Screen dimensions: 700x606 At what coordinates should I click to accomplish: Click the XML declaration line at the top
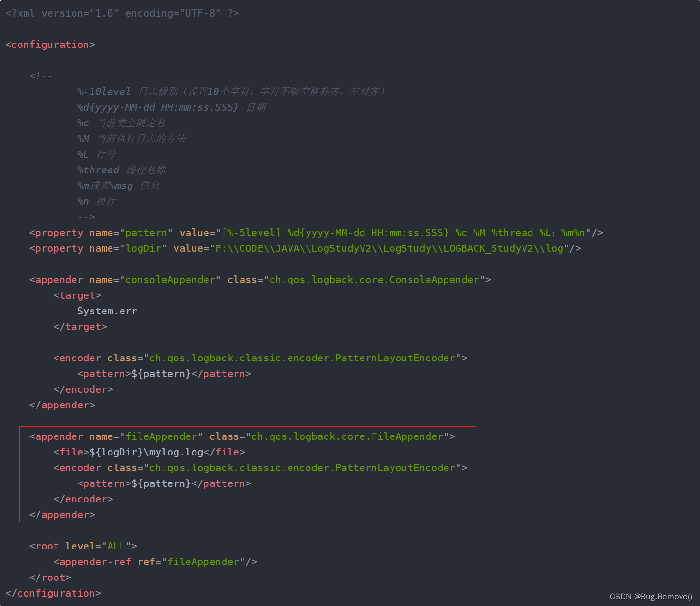coord(122,13)
